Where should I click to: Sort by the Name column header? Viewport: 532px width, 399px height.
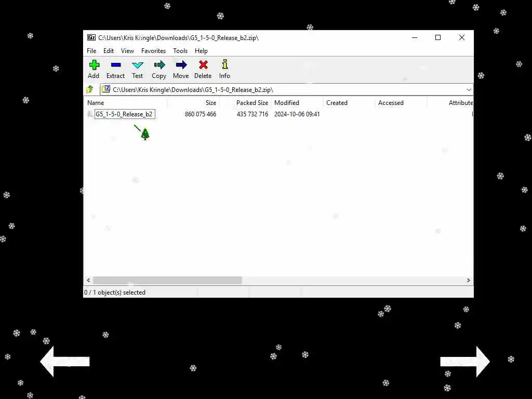pos(126,103)
